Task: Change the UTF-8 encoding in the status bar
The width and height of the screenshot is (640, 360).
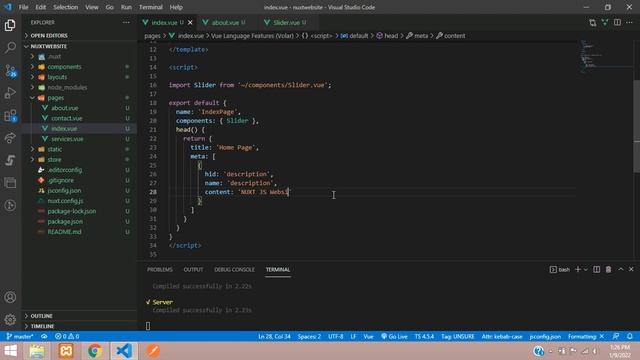Action: click(336, 336)
